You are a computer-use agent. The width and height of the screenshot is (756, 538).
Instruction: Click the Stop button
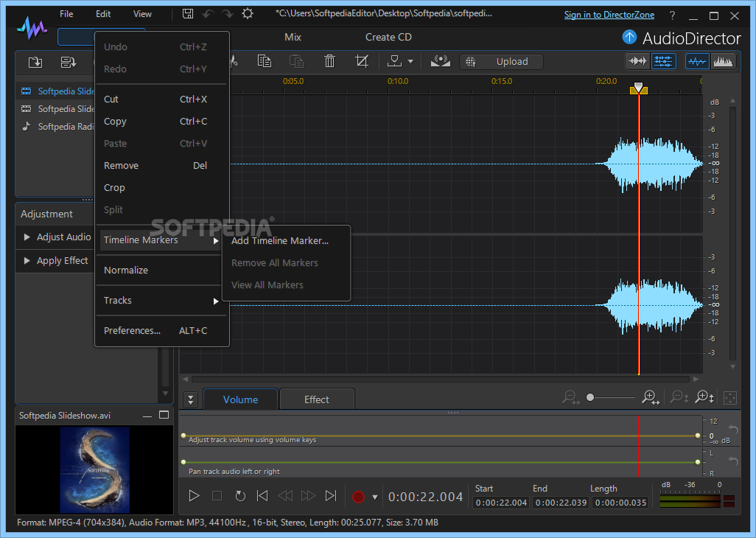[217, 495]
